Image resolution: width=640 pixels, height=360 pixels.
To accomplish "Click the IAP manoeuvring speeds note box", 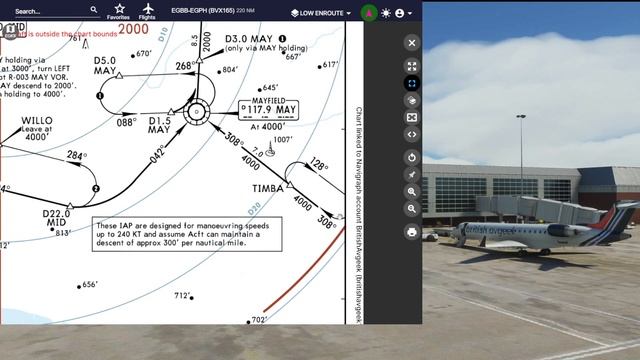I will (x=187, y=234).
